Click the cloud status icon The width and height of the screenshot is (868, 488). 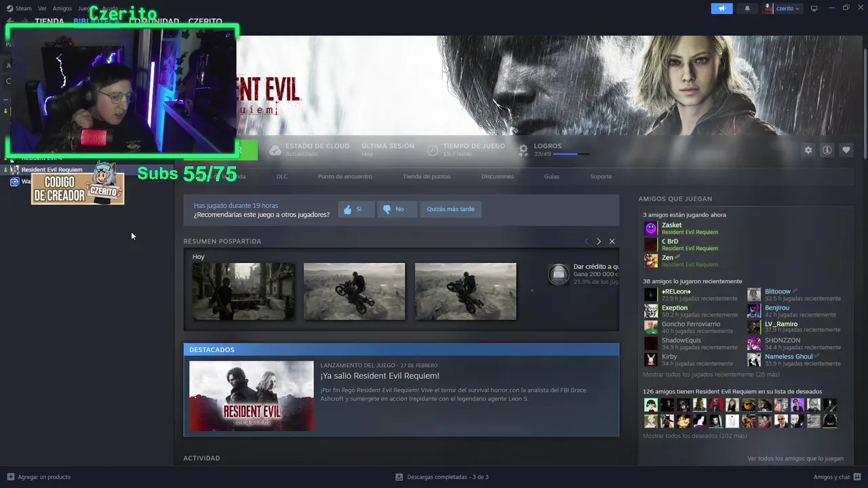click(275, 150)
